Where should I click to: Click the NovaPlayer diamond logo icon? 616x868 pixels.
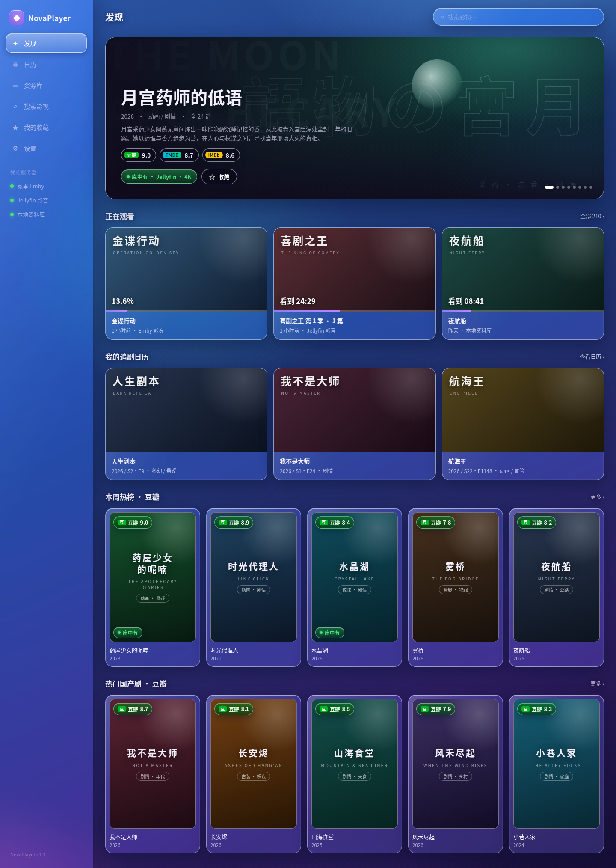pyautogui.click(x=17, y=18)
